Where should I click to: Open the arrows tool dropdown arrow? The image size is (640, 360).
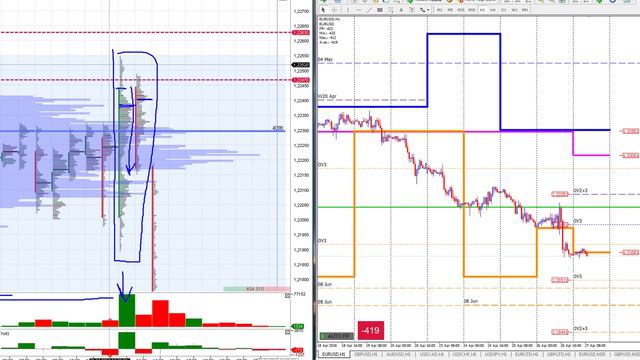428,10
